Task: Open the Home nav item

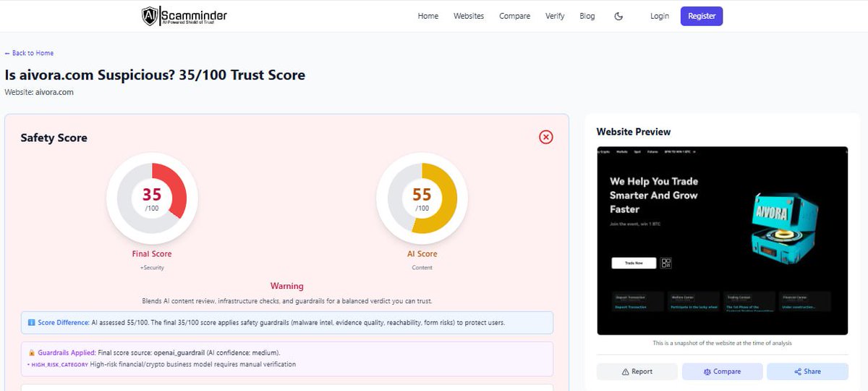Action: tap(428, 16)
